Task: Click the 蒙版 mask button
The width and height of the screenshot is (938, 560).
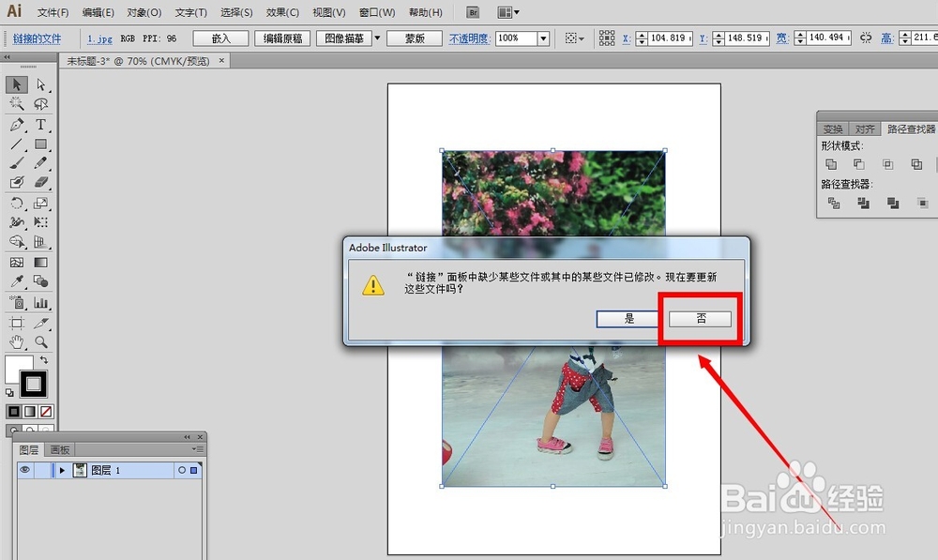Action: click(415, 38)
